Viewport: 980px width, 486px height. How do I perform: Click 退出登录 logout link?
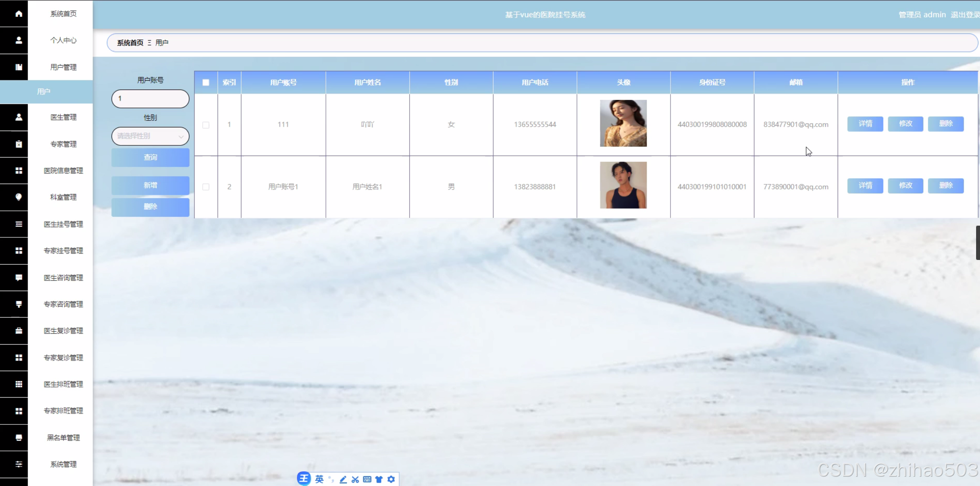(964, 15)
